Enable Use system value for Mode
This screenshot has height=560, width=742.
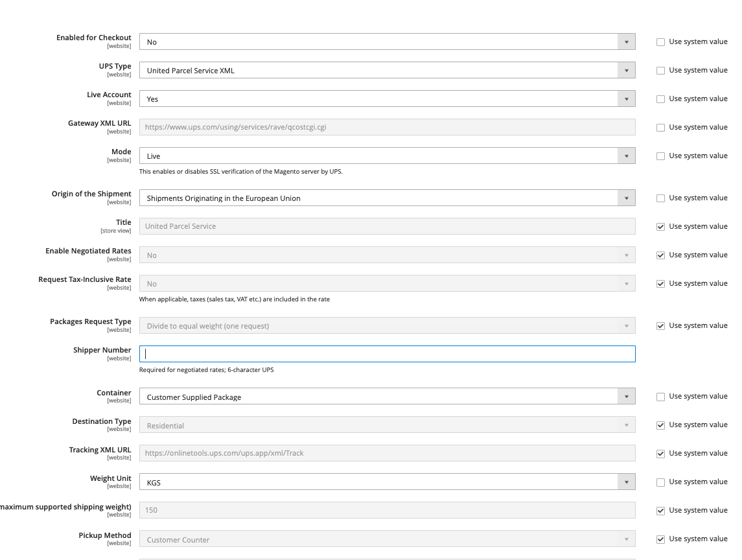click(x=661, y=156)
